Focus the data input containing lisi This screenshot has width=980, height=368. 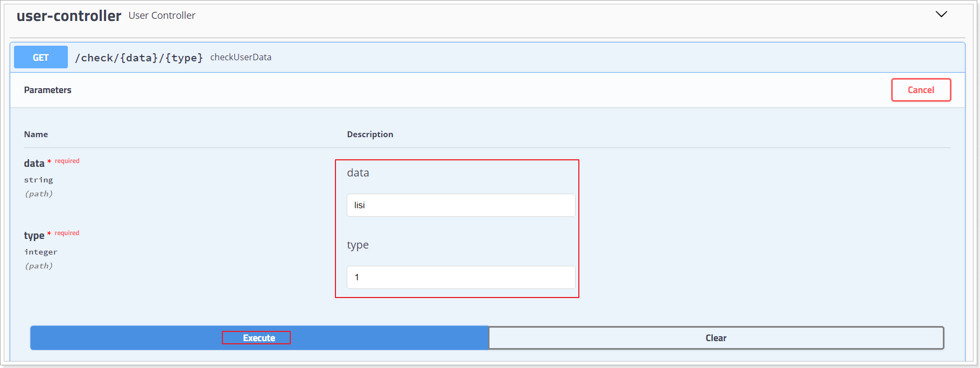coord(461,205)
